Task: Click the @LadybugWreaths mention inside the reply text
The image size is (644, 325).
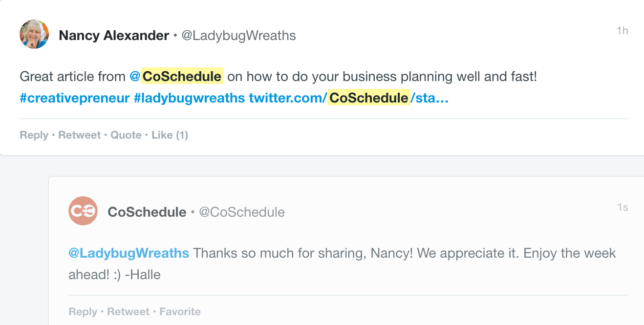Action: pyautogui.click(x=129, y=253)
